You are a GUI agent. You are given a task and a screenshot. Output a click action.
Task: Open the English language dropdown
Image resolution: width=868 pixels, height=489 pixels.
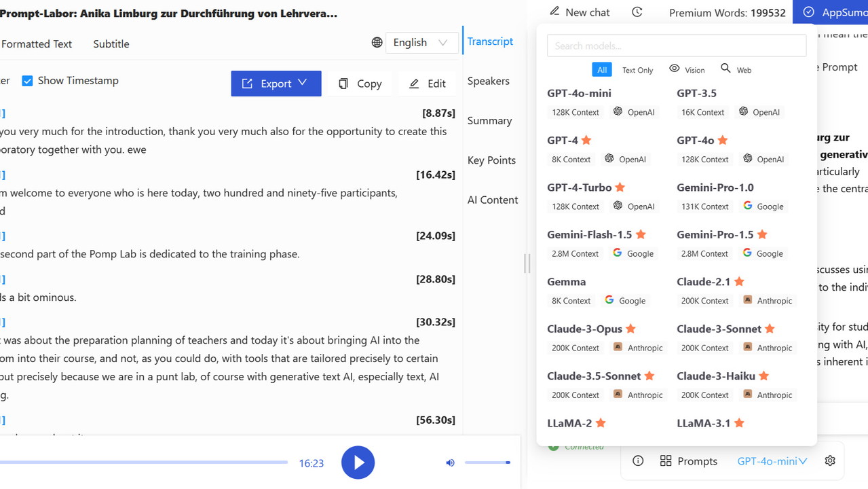(421, 42)
